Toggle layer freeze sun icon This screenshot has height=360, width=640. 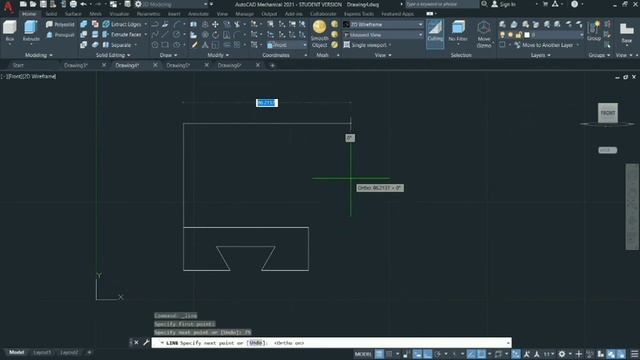click(511, 35)
